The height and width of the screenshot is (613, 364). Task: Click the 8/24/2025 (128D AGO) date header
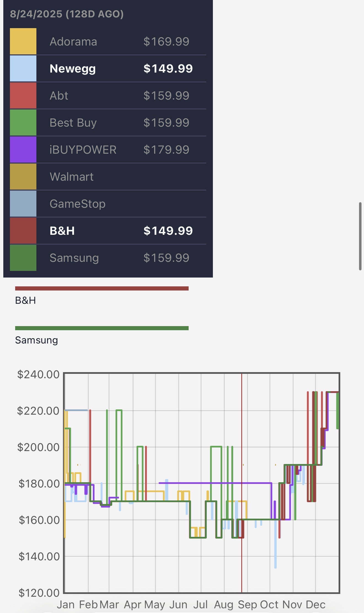click(67, 14)
